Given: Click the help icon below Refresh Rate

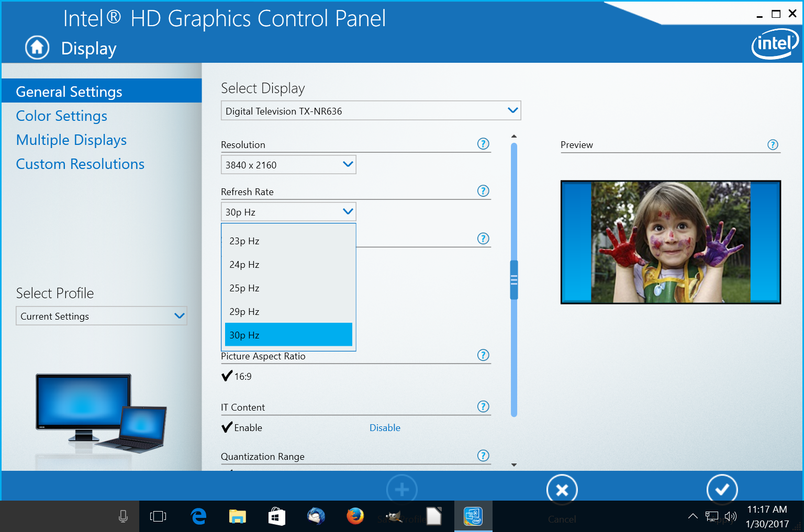Looking at the screenshot, I should [483, 239].
